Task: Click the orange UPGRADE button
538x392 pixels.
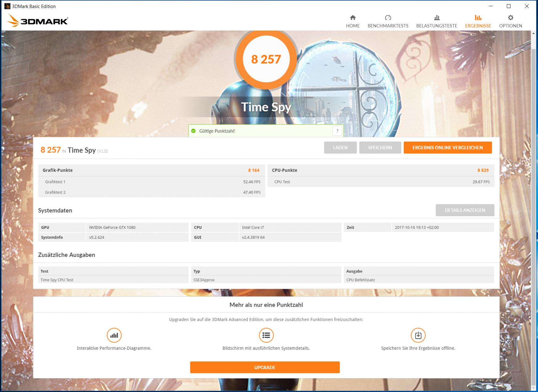Action: (x=265, y=367)
